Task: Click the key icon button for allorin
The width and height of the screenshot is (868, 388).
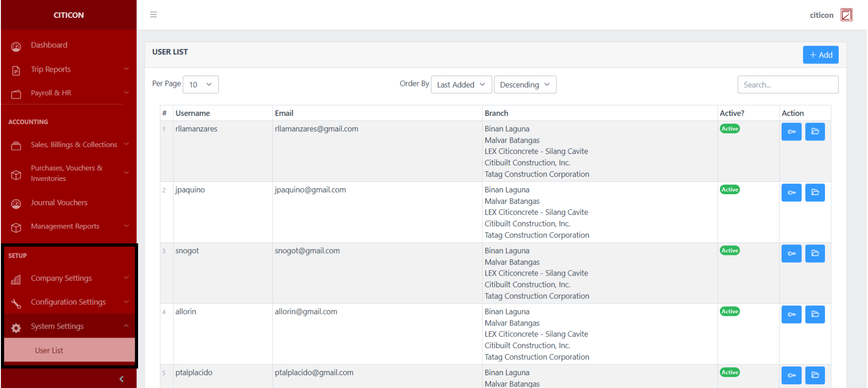Action: click(x=791, y=315)
